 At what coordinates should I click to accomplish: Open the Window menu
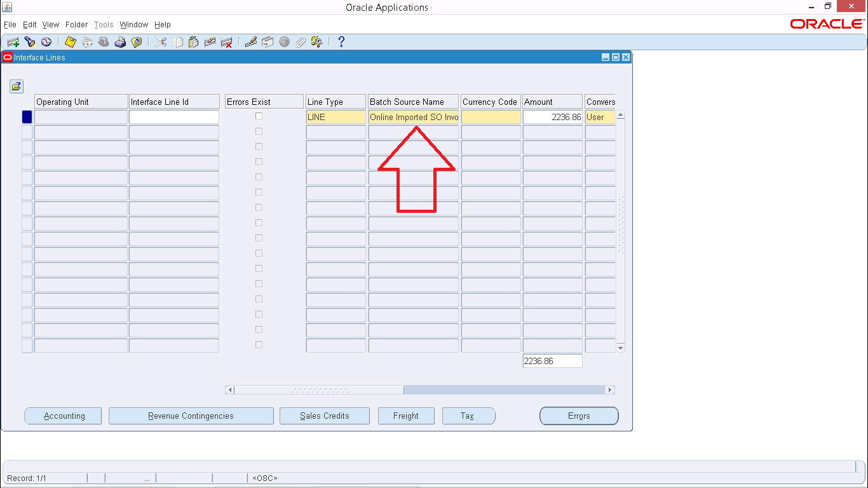pos(134,25)
